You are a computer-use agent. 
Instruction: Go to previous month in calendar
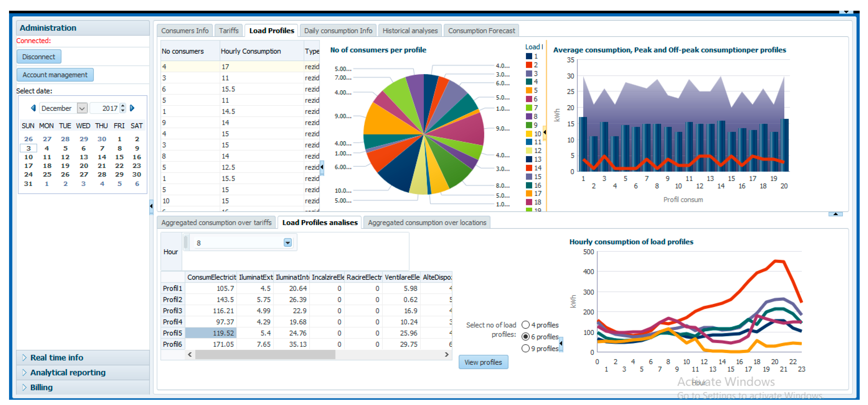[33, 108]
